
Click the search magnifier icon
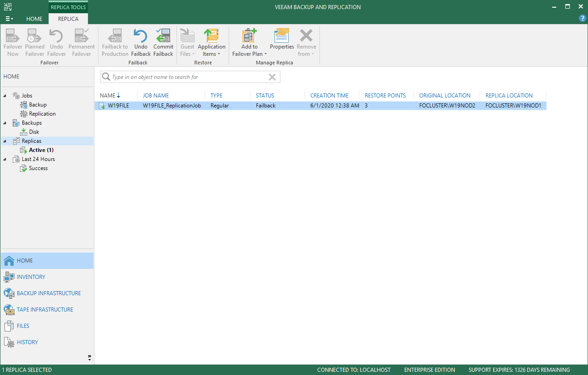106,77
